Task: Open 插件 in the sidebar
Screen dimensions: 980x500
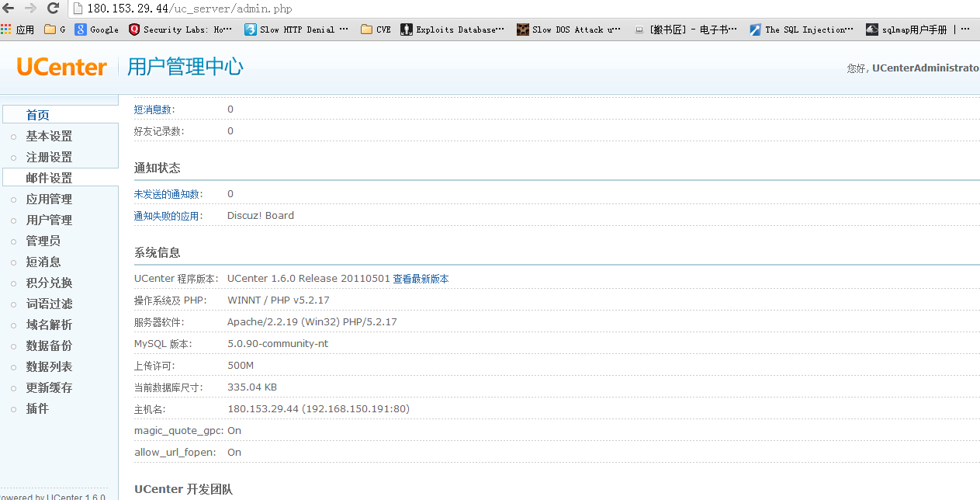Action: coord(37,408)
